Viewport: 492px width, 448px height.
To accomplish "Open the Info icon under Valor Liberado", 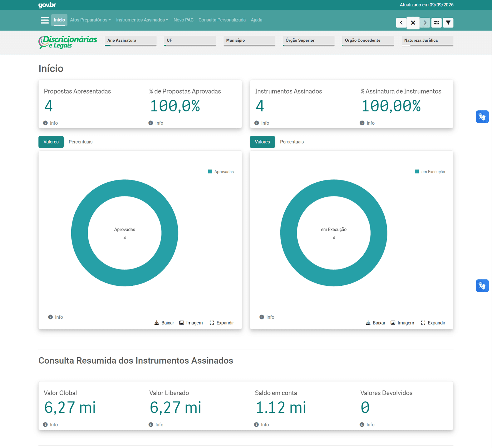I will [151, 425].
